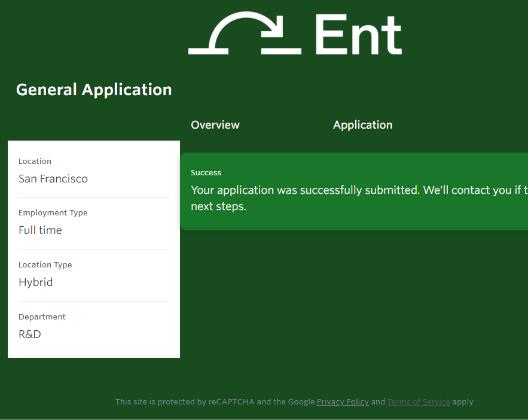Click the Success banner title
This screenshot has width=528, height=420.
206,173
